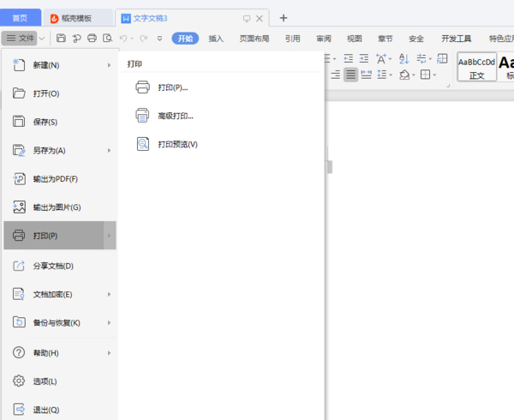Open the 页面布局 ribbon tab

(254, 39)
